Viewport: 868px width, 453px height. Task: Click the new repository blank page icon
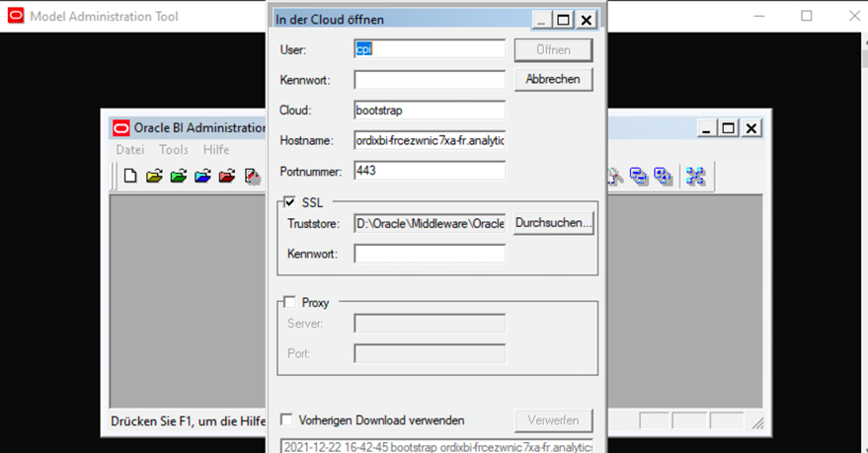tap(130, 176)
